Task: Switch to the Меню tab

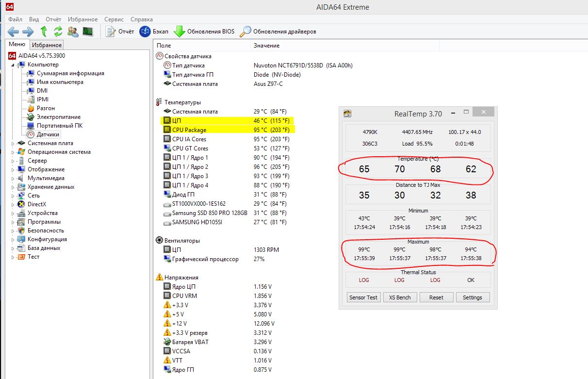Action: click(x=17, y=45)
